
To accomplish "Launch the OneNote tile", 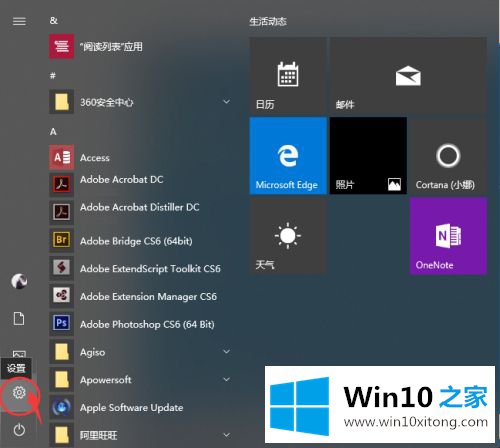I will (x=448, y=236).
